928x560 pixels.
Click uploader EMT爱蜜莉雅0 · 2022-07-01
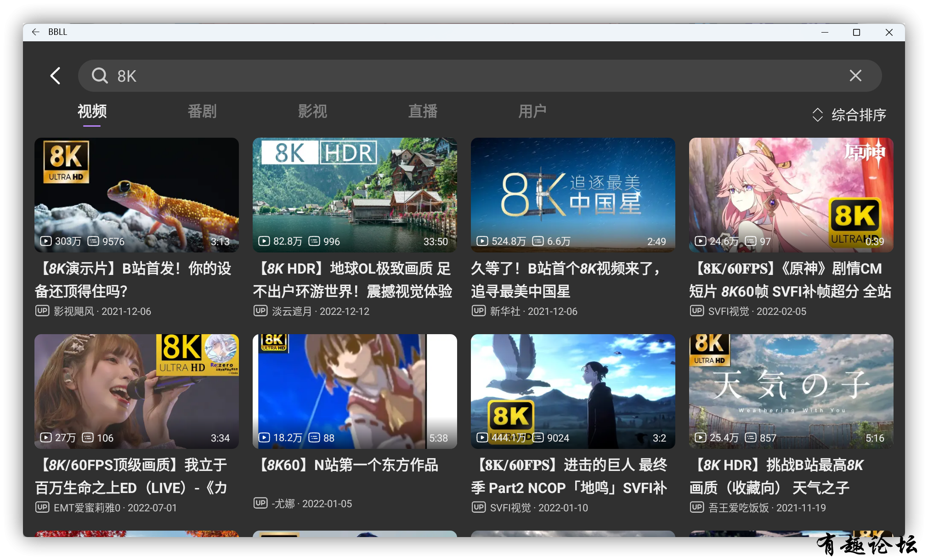click(115, 508)
